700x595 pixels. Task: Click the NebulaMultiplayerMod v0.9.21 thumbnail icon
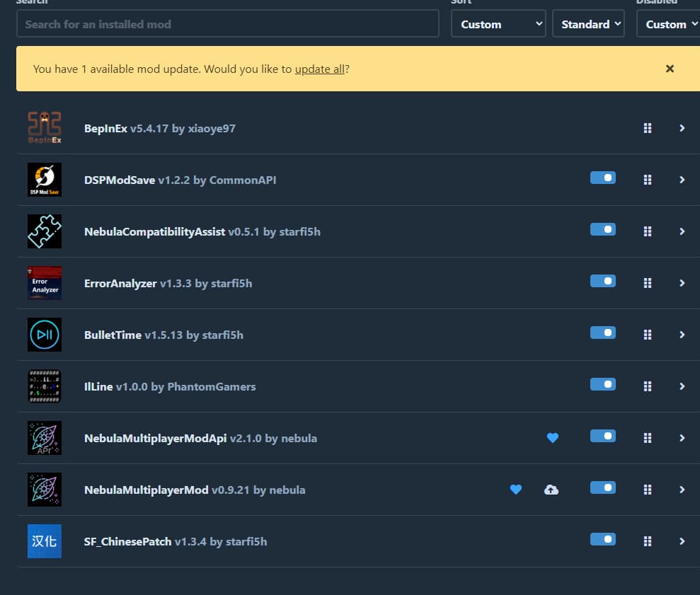click(x=45, y=490)
